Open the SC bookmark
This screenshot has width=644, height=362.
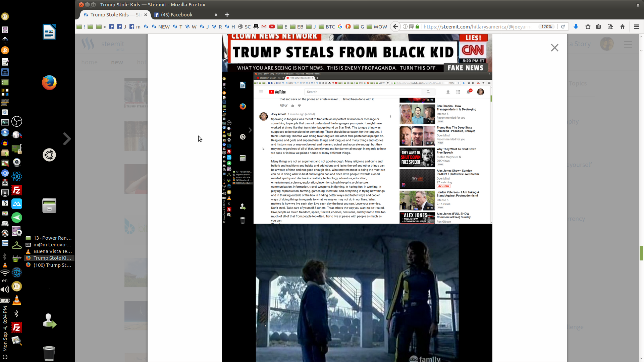(244, 26)
